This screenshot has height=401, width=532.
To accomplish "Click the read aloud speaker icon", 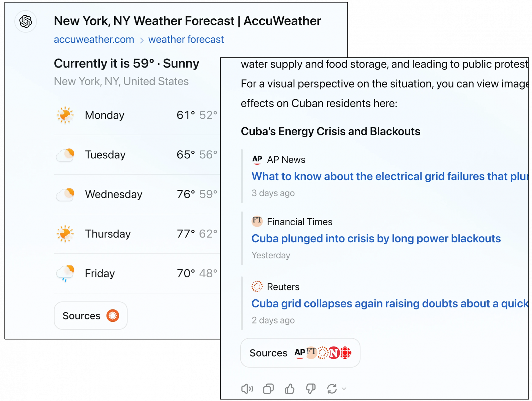I will click(247, 389).
